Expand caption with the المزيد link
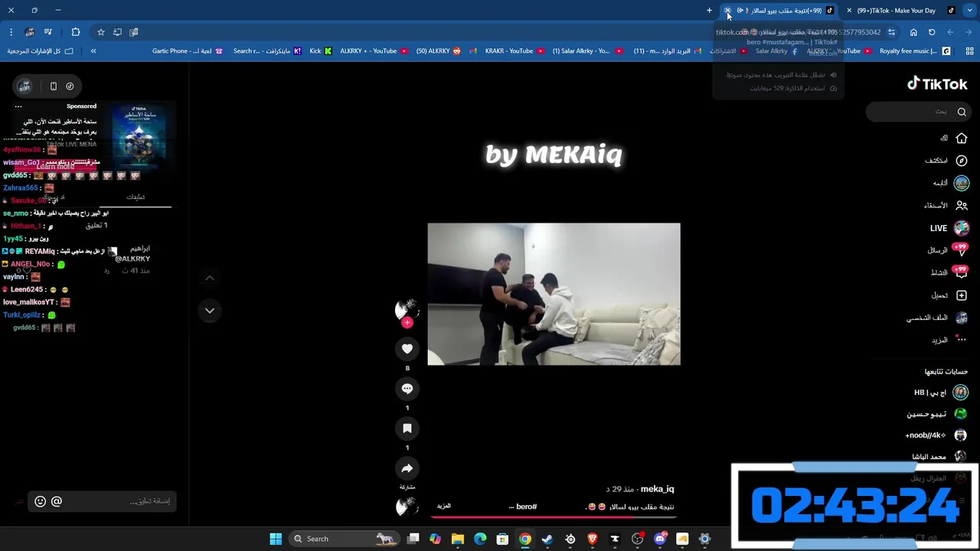 [444, 506]
